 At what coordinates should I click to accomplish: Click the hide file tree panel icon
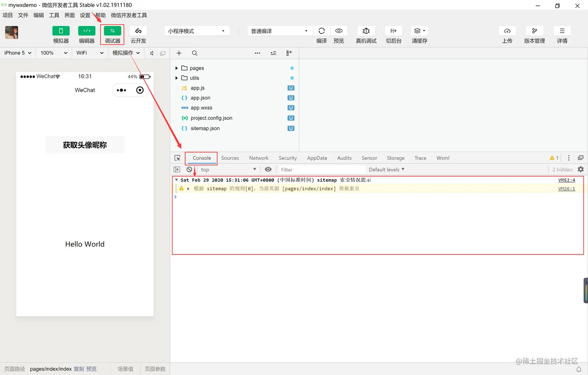coord(289,53)
